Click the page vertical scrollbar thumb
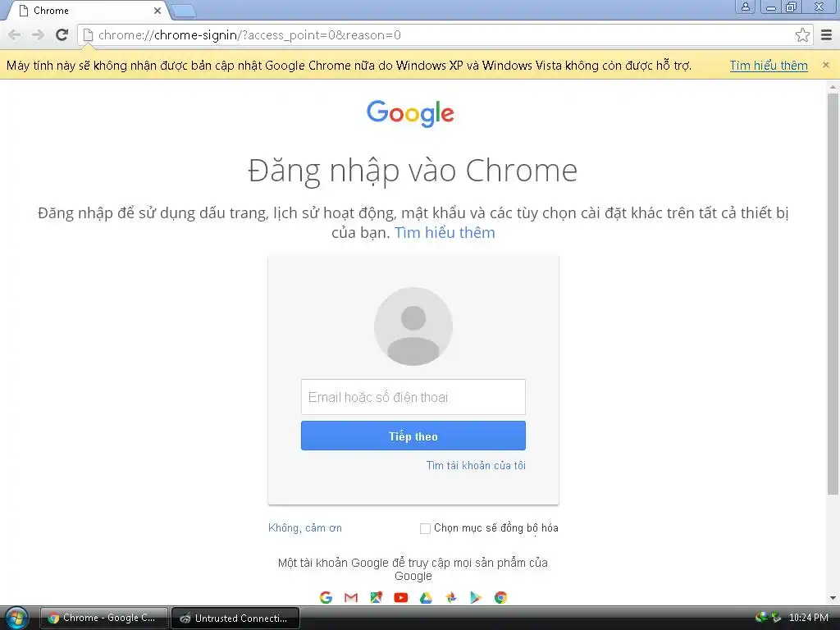 (x=833, y=294)
